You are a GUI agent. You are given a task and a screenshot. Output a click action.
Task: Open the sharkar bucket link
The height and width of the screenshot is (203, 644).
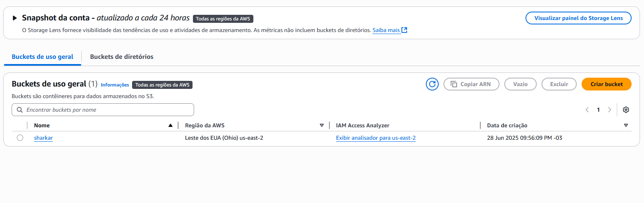point(43,138)
